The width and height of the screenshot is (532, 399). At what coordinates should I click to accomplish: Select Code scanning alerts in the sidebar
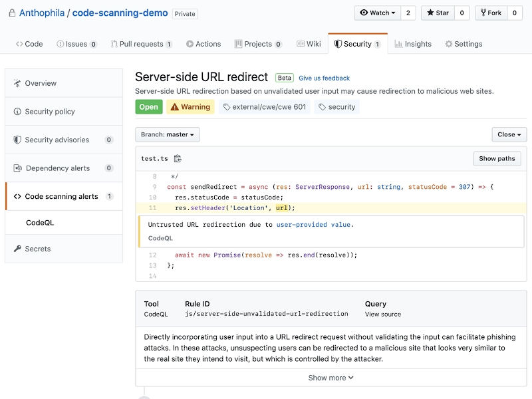click(x=64, y=196)
